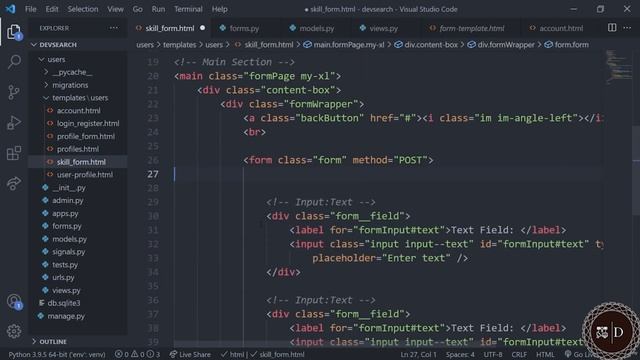
Task: Click the templates breadcrumb segment
Action: [180, 45]
